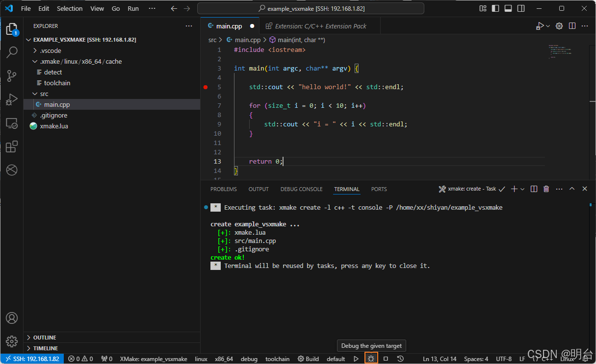Open Run and Debug view in activity bar
Image resolution: width=596 pixels, height=364 pixels.
coord(12,99)
